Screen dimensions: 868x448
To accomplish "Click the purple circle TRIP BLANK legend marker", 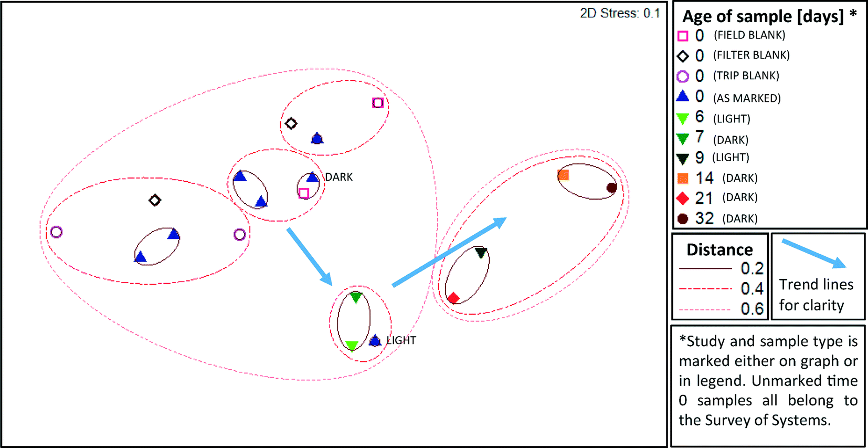I will pos(683,77).
